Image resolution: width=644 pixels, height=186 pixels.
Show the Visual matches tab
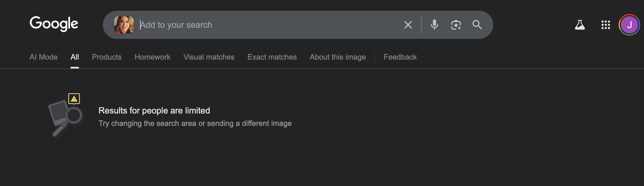[209, 57]
